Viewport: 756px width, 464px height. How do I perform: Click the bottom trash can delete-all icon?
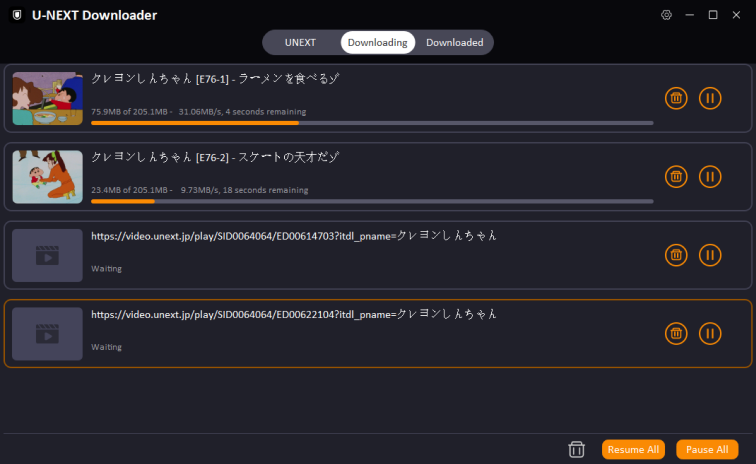576,450
